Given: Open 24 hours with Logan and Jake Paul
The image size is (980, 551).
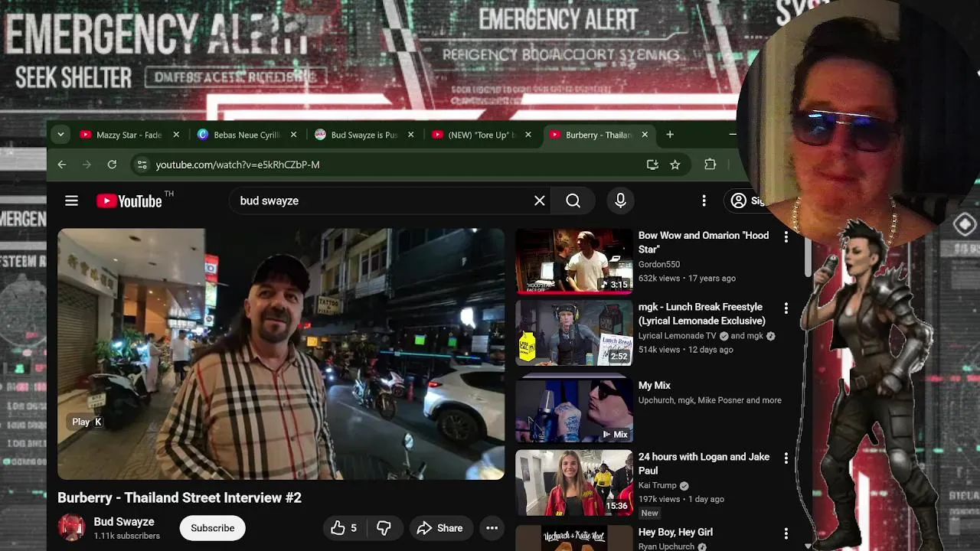Looking at the screenshot, I should coord(704,464).
